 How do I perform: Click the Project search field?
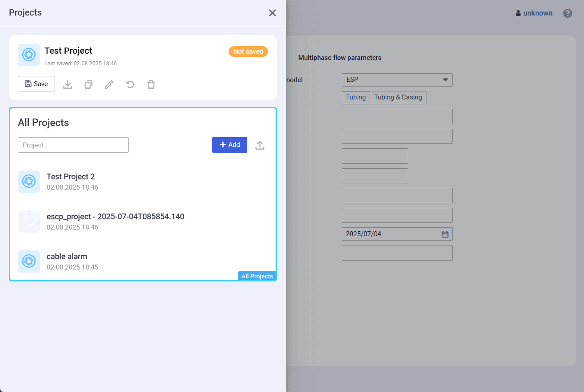[73, 145]
